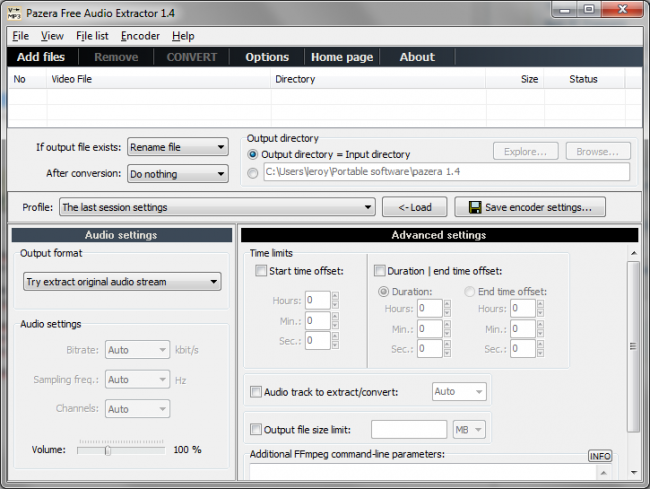Viewport: 650px width, 489px height.
Task: Enable Start time offset checkbox
Action: pyautogui.click(x=261, y=271)
